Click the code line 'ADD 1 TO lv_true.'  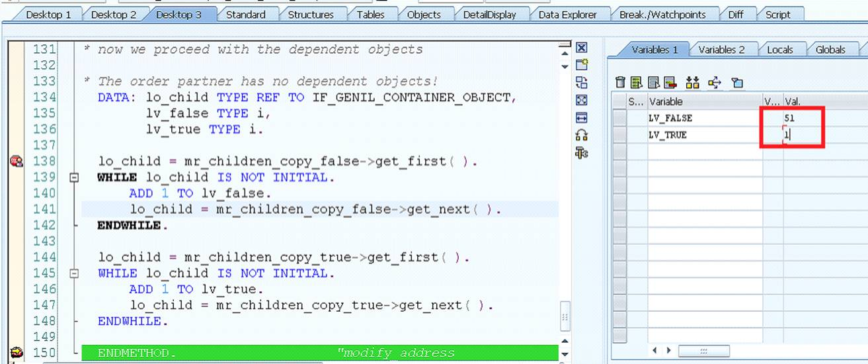point(196,289)
